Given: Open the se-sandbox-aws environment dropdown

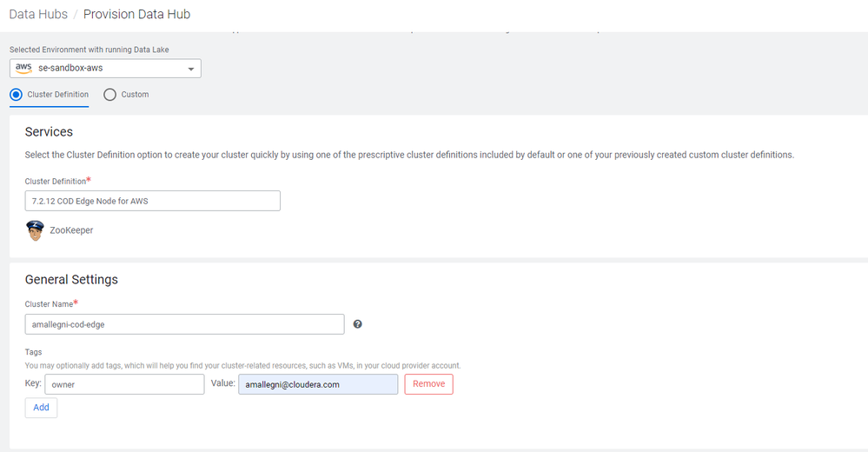Looking at the screenshot, I should point(105,68).
